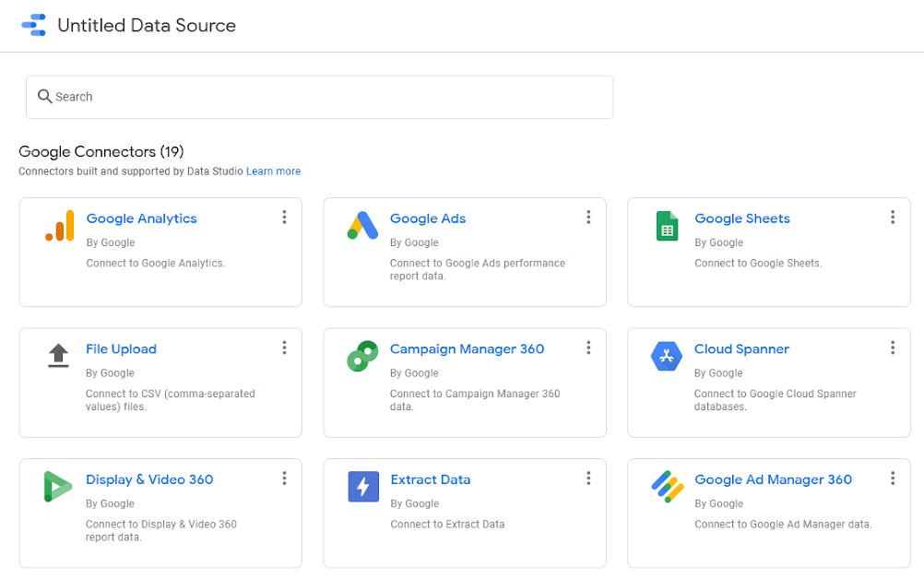
Task: Open the Learn more link
Action: click(x=274, y=171)
